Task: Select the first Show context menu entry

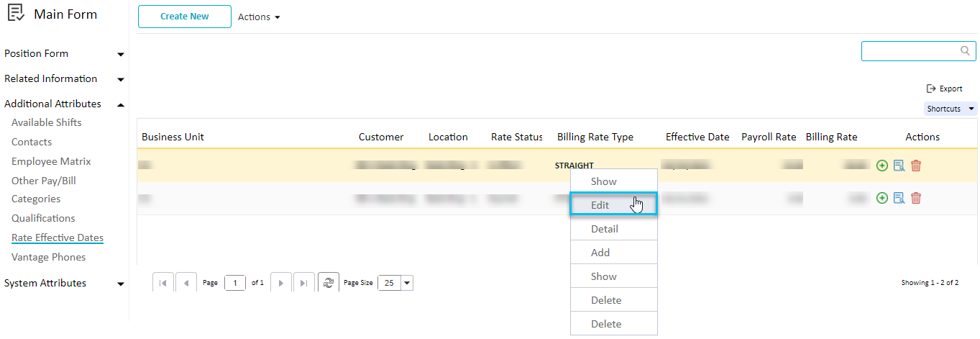Action: tap(614, 181)
